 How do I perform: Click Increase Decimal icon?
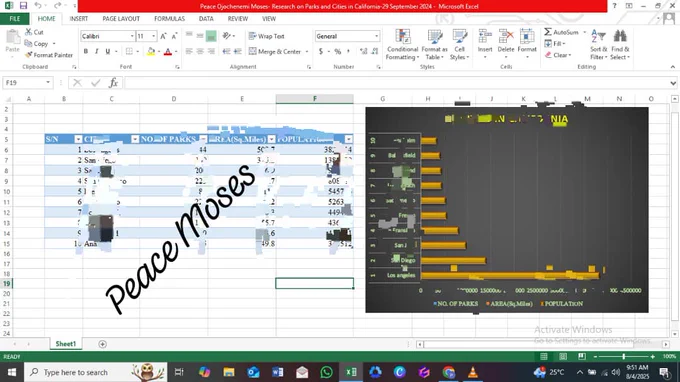tap(363, 52)
